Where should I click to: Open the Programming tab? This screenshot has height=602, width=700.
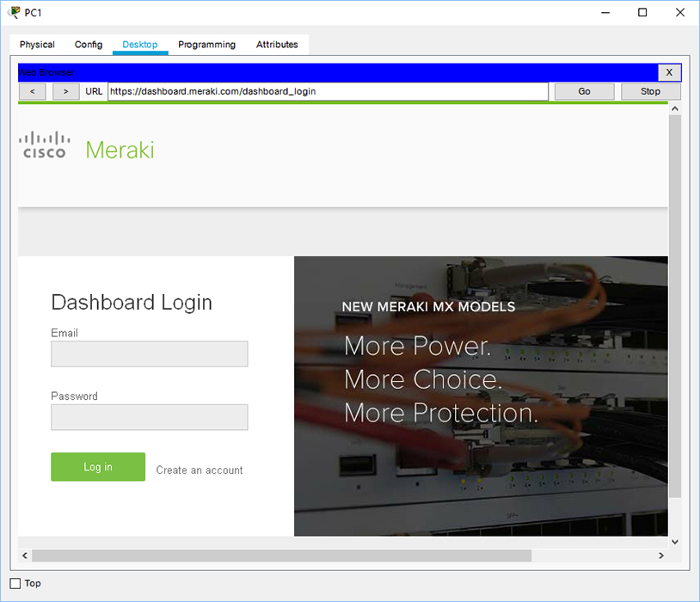(x=206, y=45)
